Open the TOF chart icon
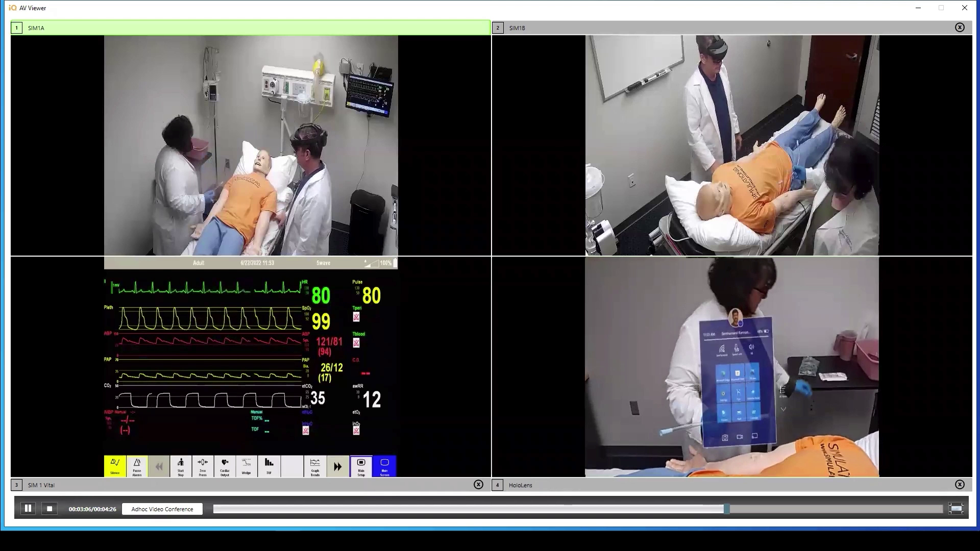Image resolution: width=980 pixels, height=551 pixels. tap(269, 466)
